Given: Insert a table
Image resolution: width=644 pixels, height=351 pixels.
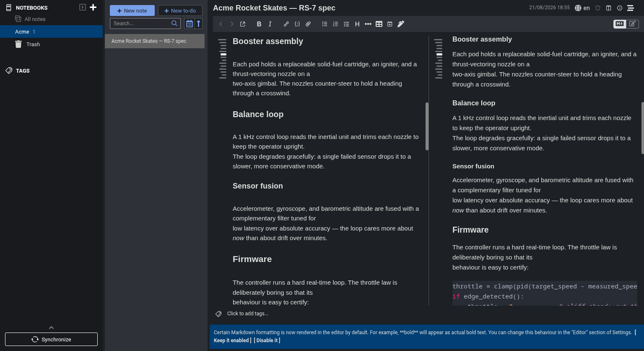Looking at the screenshot, I should pos(379,24).
